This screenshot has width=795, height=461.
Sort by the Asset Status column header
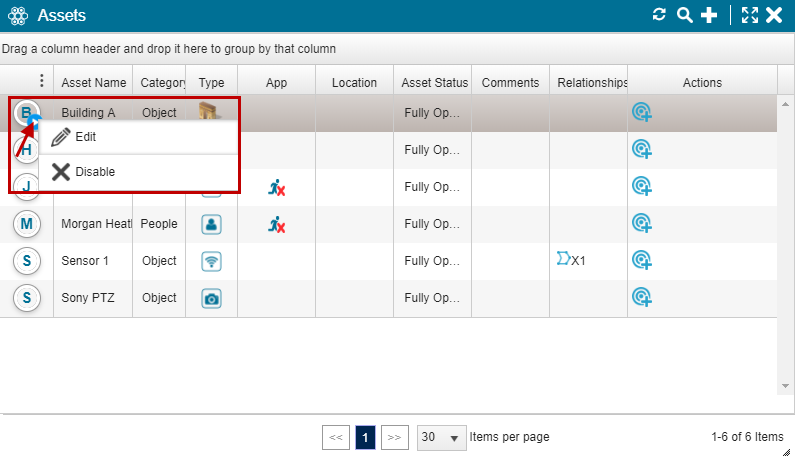434,82
